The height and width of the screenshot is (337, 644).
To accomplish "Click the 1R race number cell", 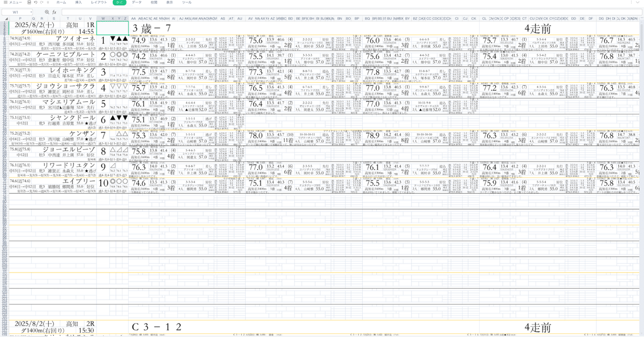I will point(90,25).
